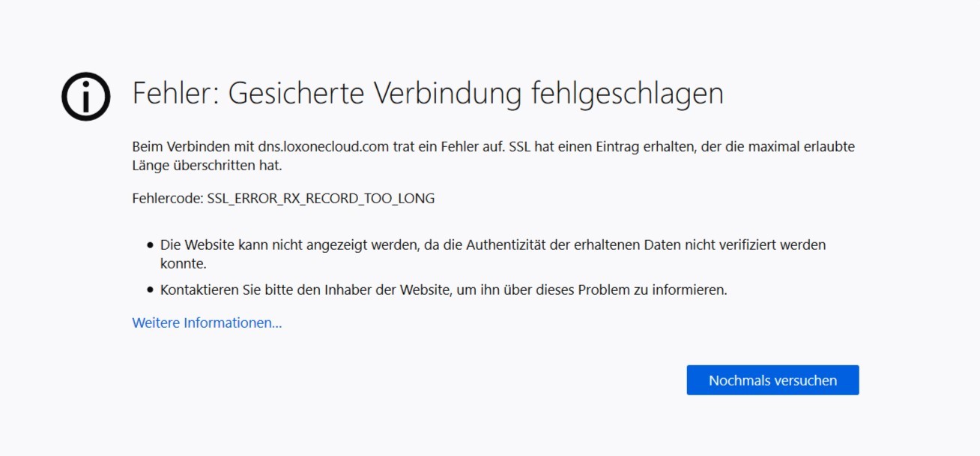The image size is (980, 456).
Task: Click the first bullet point dot
Action: pos(150,245)
